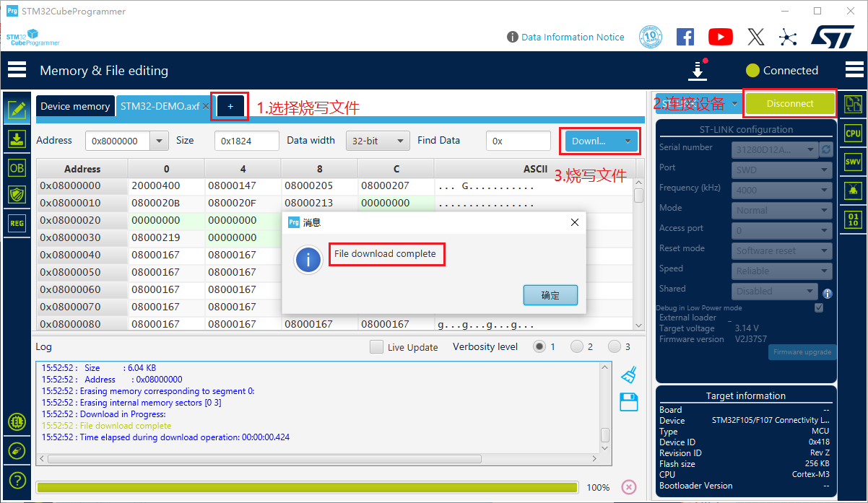
Task: Open the bug-shaped icon in right sidebar
Action: coord(853,191)
